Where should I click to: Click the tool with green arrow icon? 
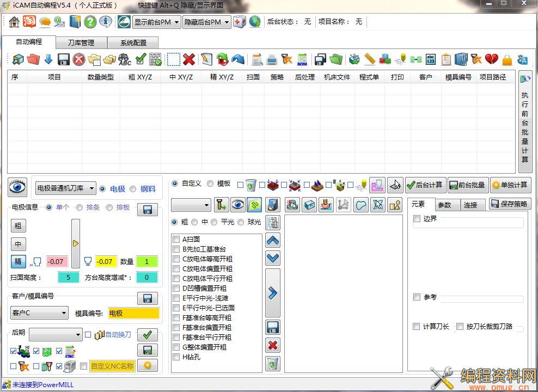click(x=221, y=205)
